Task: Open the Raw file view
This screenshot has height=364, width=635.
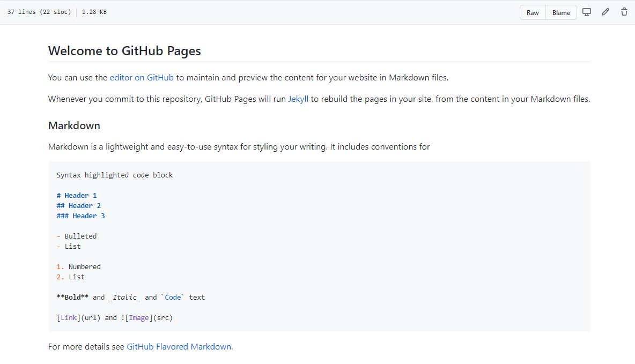Action: pyautogui.click(x=533, y=12)
